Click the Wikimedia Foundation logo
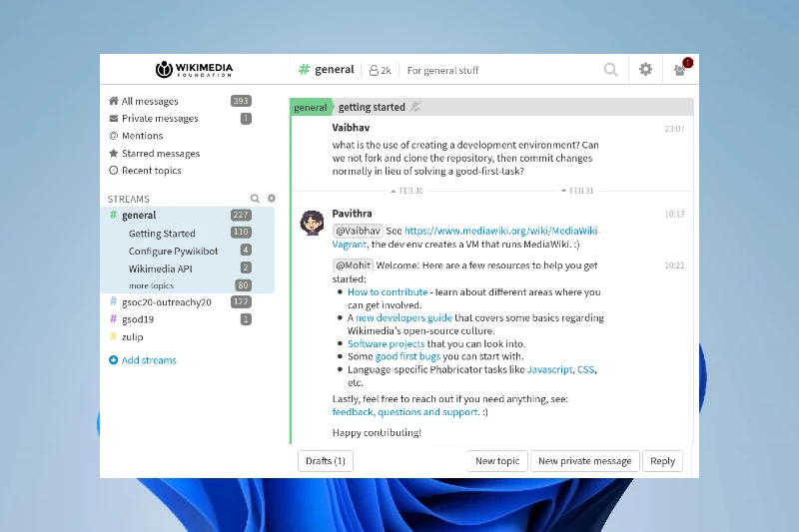Screen dimensions: 799x532 point(194,69)
